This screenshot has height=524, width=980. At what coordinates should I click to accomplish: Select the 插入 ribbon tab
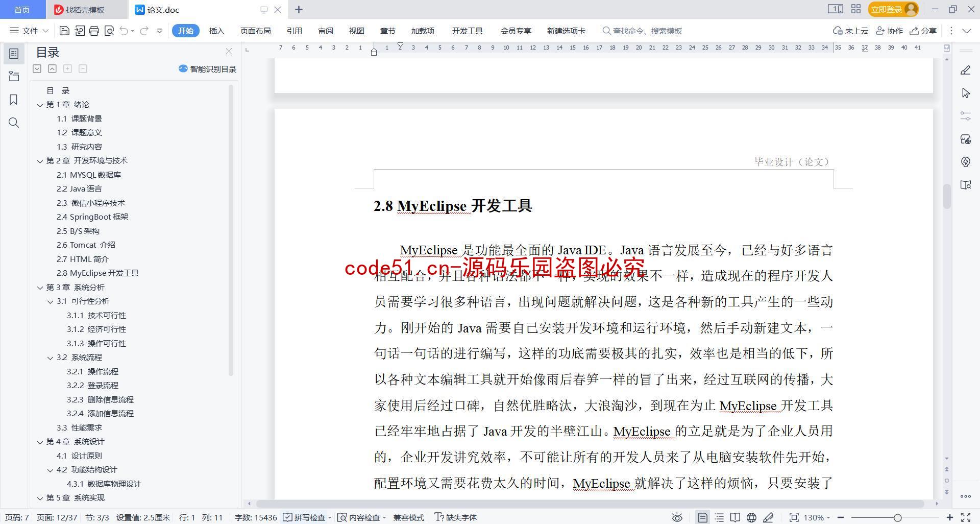click(216, 31)
